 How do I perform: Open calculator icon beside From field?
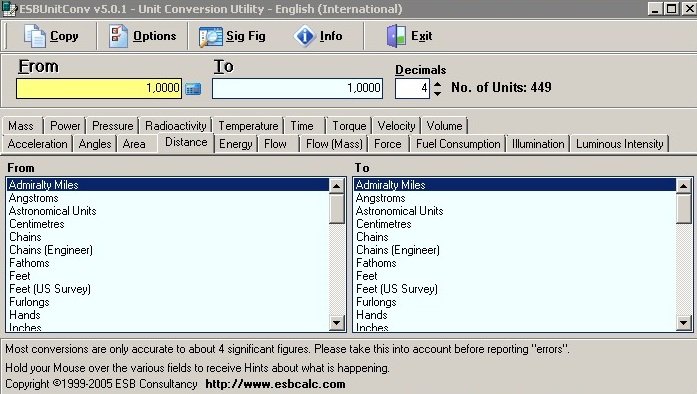[x=193, y=89]
